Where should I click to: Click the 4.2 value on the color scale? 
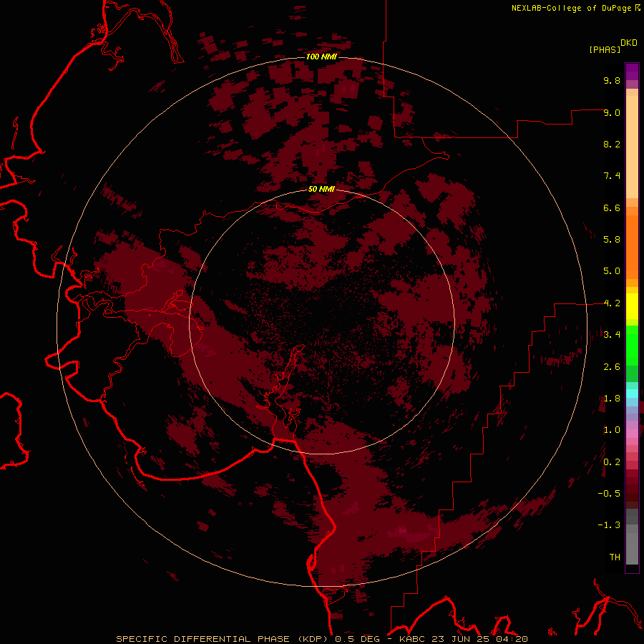tap(612, 303)
